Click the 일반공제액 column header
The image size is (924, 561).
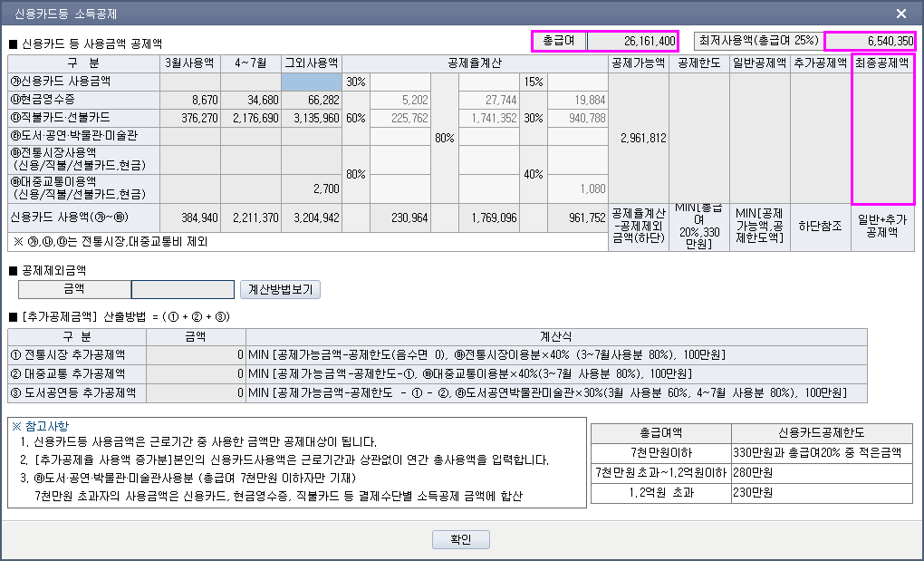pos(760,63)
